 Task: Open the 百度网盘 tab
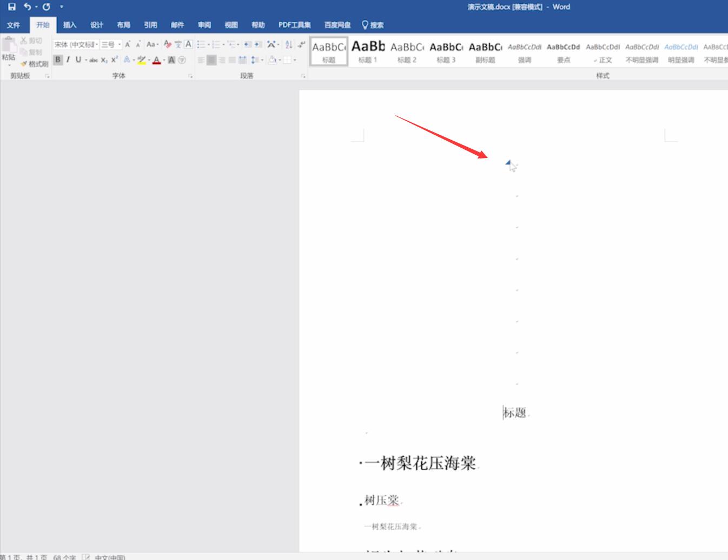(x=337, y=25)
